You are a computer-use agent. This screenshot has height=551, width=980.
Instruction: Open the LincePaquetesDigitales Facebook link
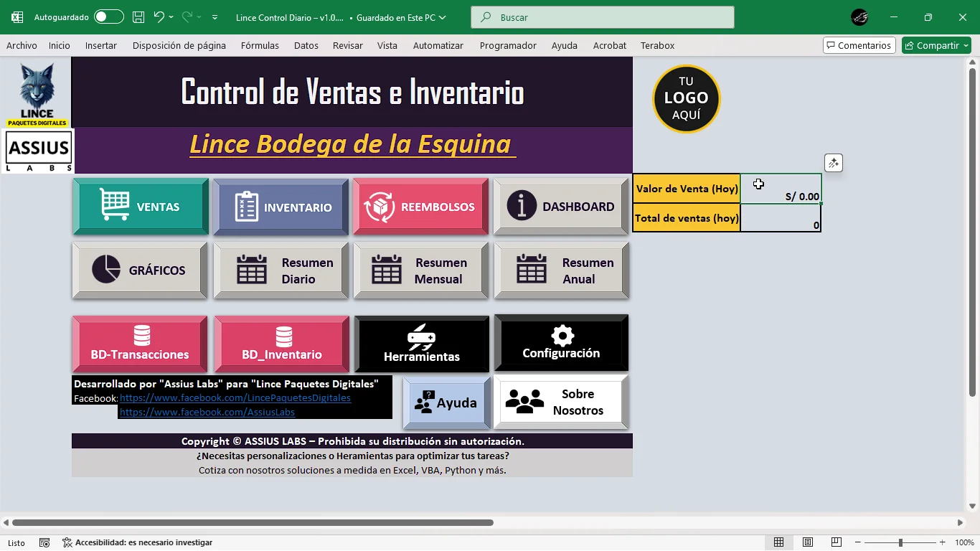pyautogui.click(x=235, y=397)
